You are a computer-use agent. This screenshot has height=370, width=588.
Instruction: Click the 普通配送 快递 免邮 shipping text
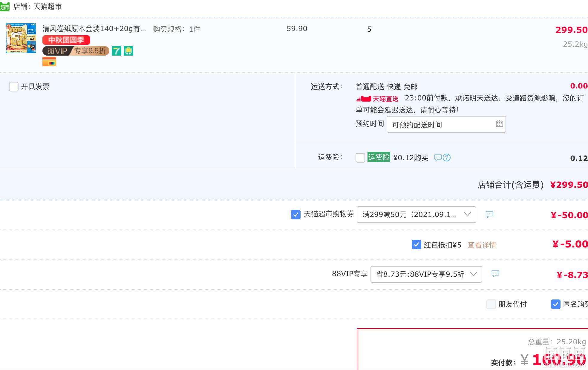point(387,87)
